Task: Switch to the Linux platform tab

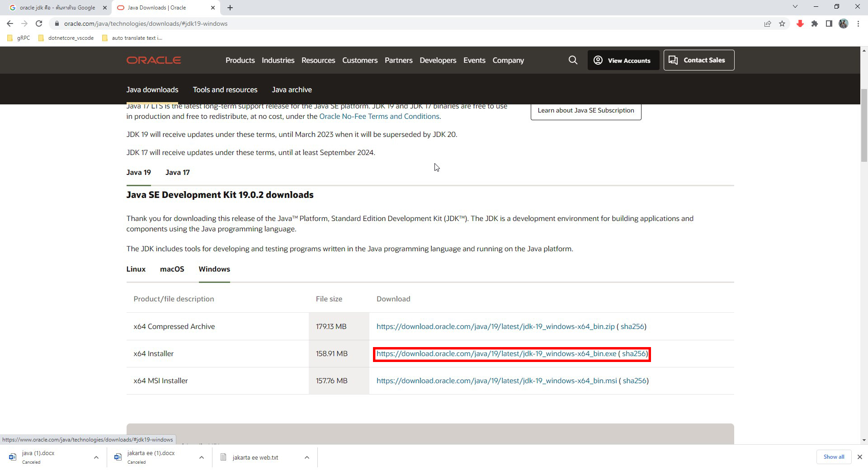Action: point(136,269)
